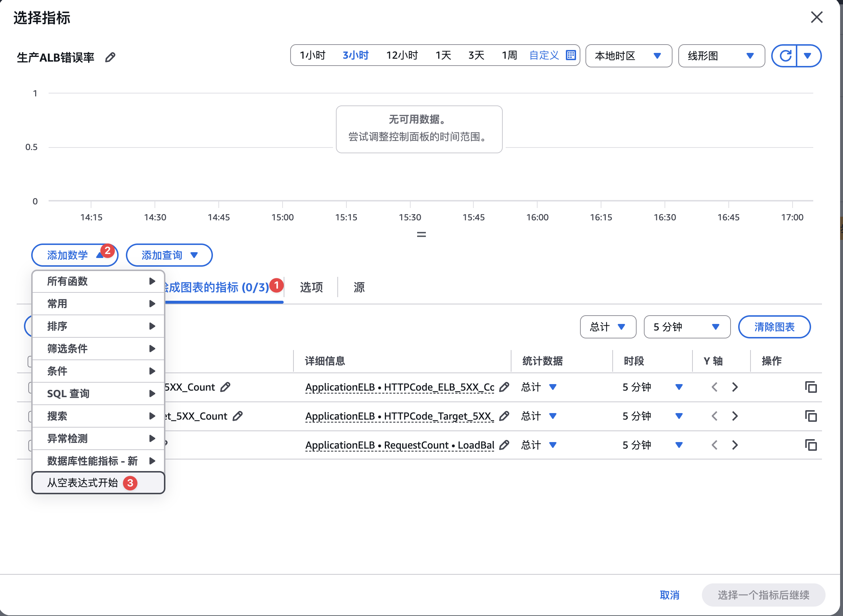
Task: Grab the chart resize handle below graph
Action: click(421, 234)
